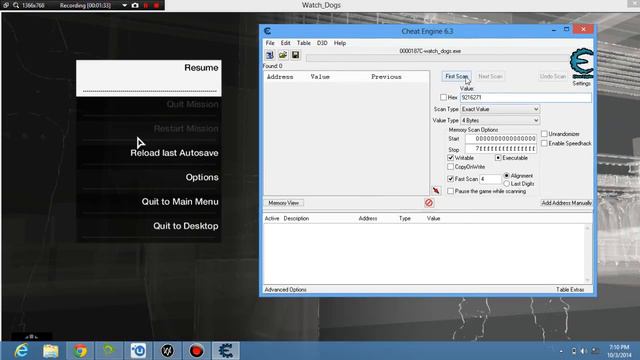
Task: Open Google Chrome from taskbar
Action: point(80,351)
